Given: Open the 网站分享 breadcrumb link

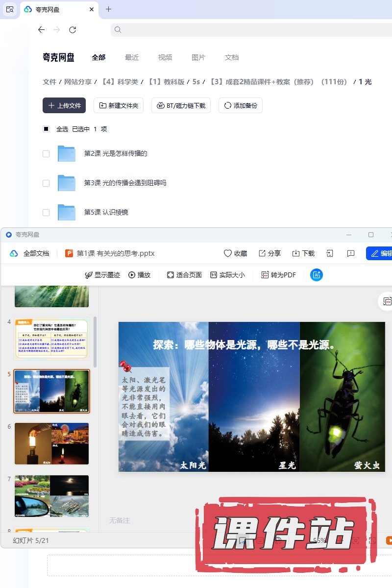Looking at the screenshot, I should 78,82.
